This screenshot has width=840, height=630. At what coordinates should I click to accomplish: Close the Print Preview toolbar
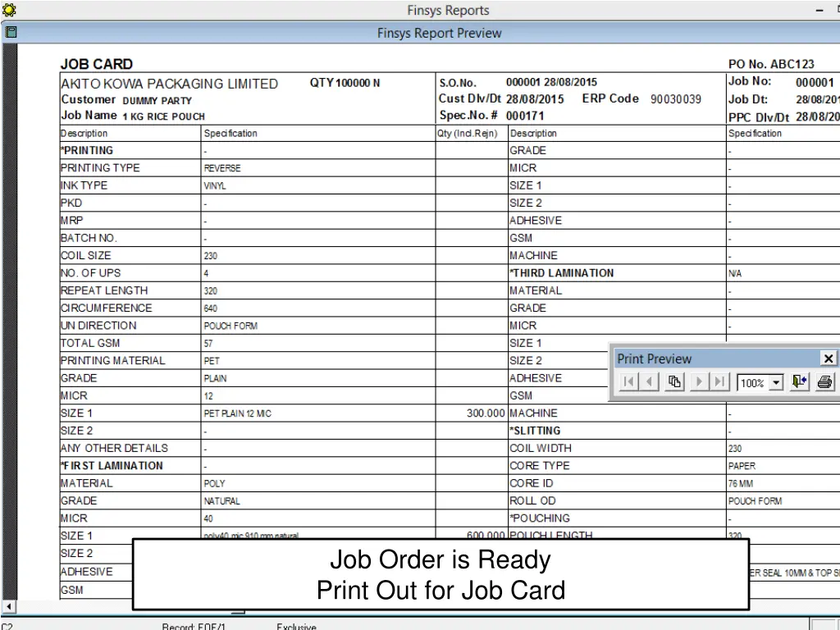point(829,358)
